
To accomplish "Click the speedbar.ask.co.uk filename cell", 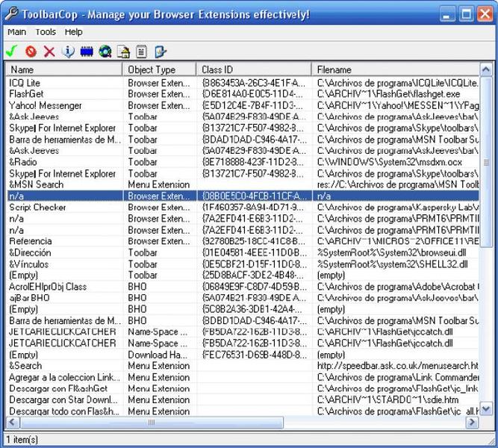I will 397,366.
